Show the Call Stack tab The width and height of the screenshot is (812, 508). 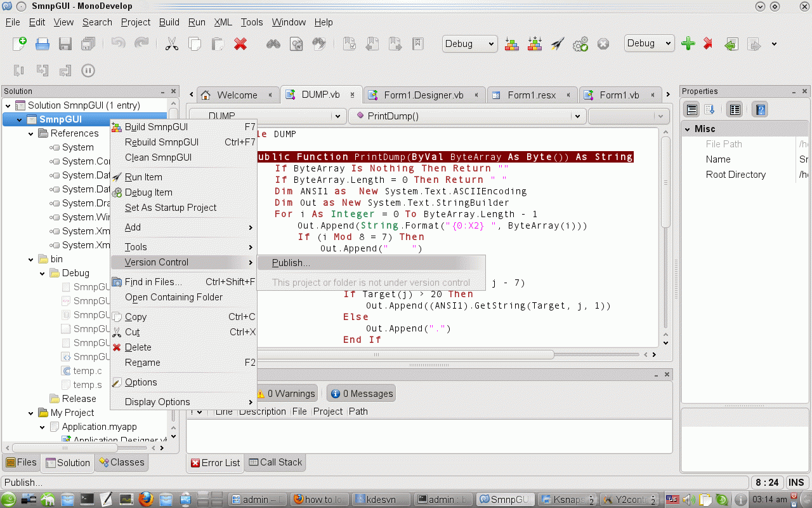(x=275, y=462)
